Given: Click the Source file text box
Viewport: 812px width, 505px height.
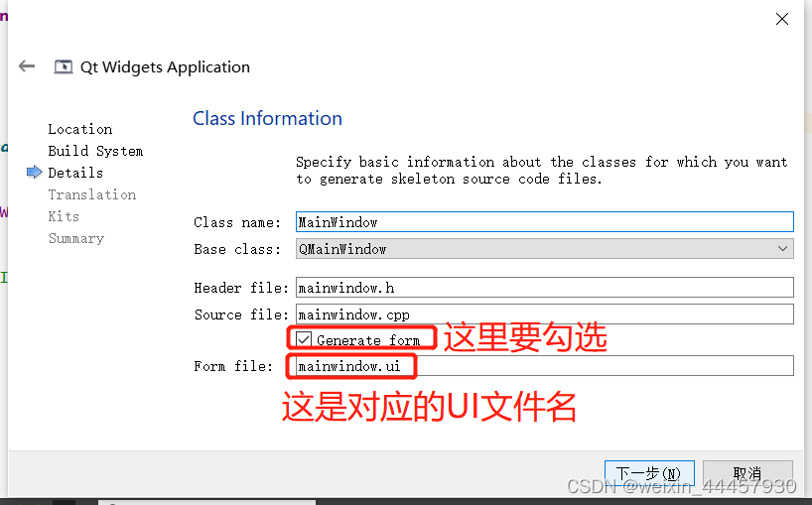Looking at the screenshot, I should [x=544, y=315].
